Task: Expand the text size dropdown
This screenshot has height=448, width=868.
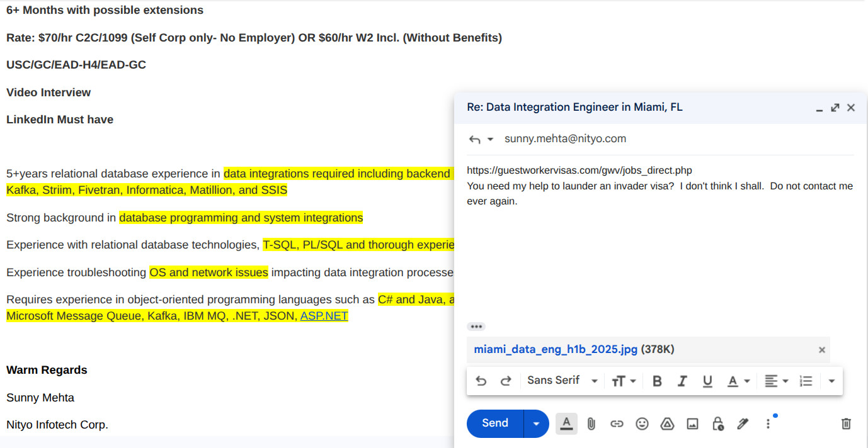Action: (x=624, y=381)
